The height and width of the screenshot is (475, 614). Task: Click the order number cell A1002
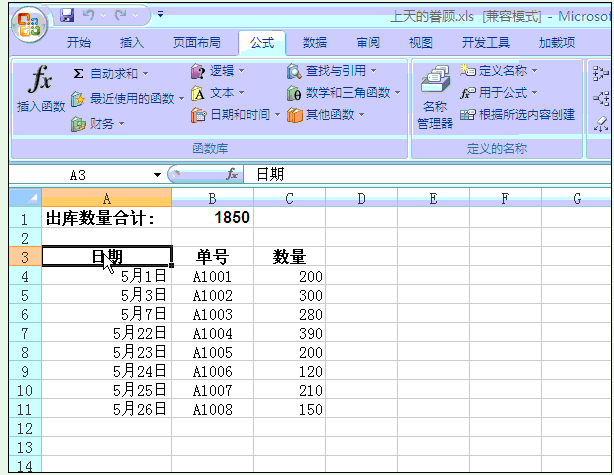point(213,295)
